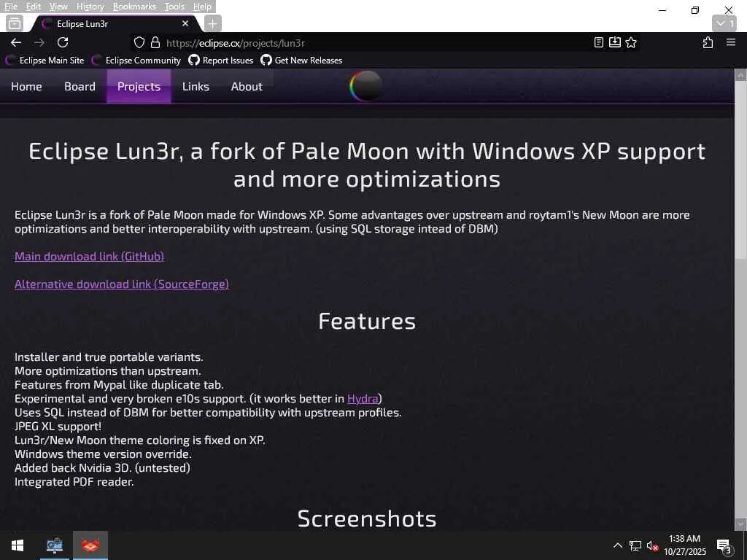Follow the Hydra link
This screenshot has width=747, height=560.
tap(363, 398)
